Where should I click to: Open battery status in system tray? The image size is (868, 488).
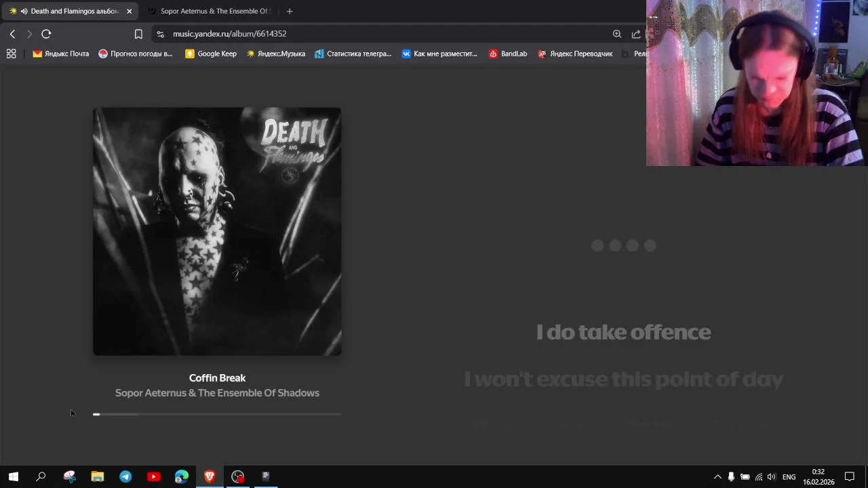tap(745, 476)
